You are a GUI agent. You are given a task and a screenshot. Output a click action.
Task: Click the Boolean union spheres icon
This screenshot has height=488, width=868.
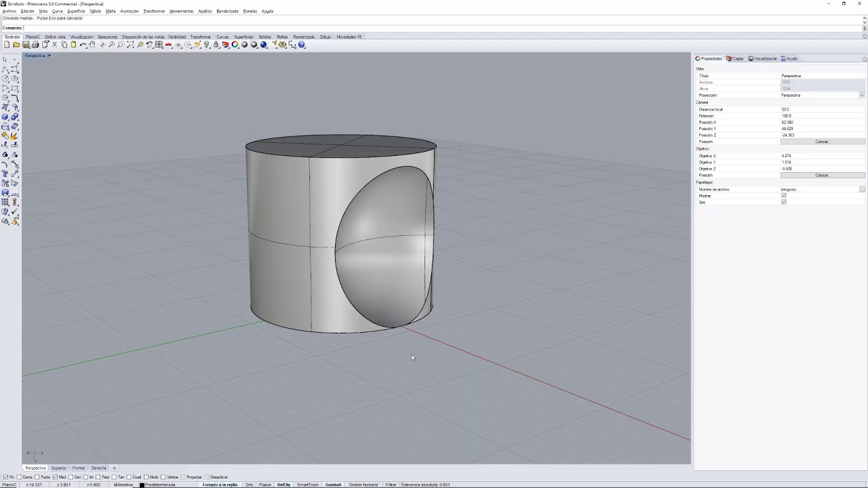pyautogui.click(x=15, y=117)
